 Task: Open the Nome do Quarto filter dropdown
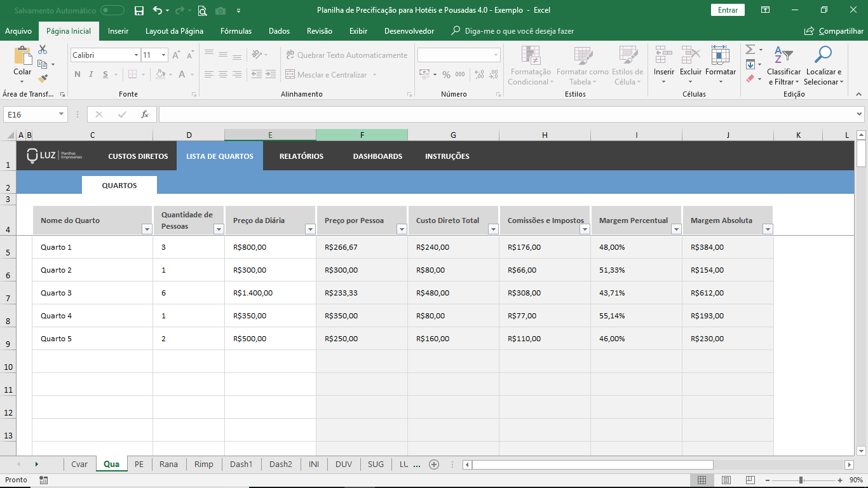click(x=147, y=229)
